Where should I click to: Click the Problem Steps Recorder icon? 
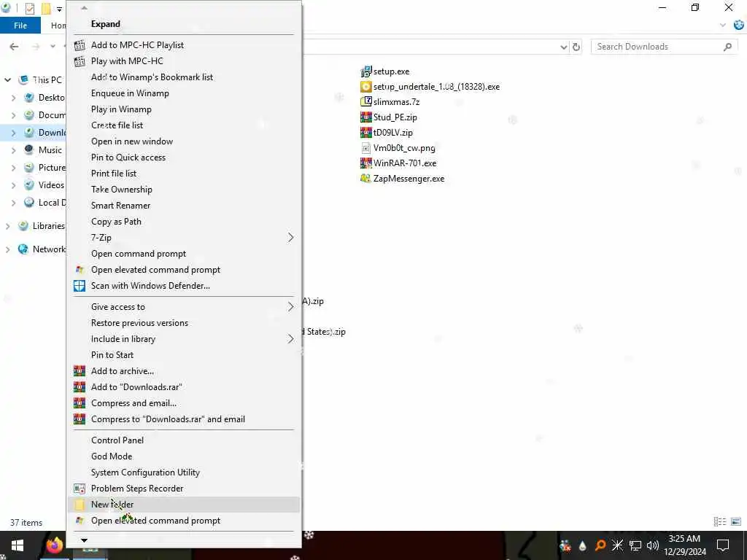coord(80,489)
